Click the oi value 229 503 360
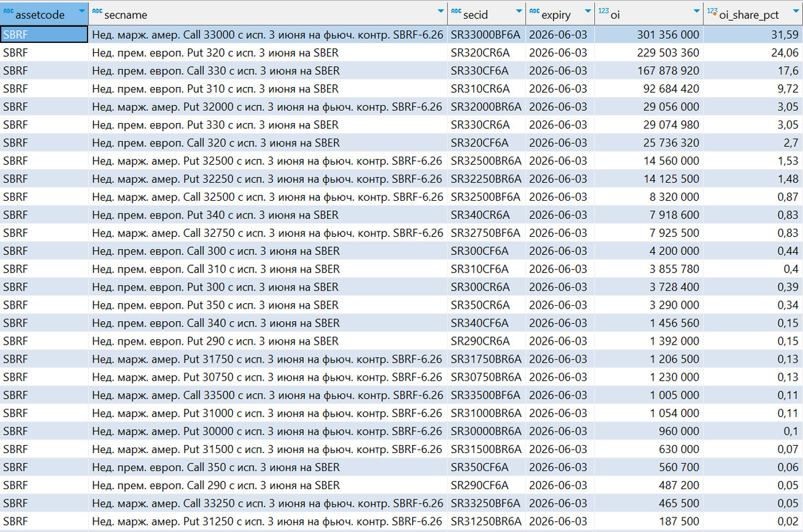The image size is (803, 532). pos(668,52)
